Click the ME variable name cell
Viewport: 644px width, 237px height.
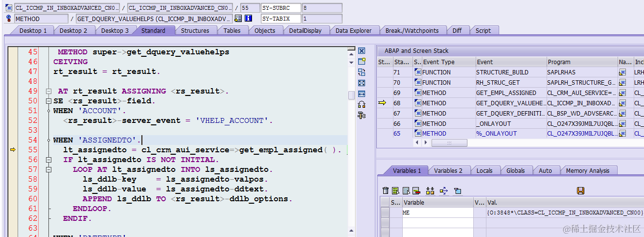pyautogui.click(x=437, y=213)
